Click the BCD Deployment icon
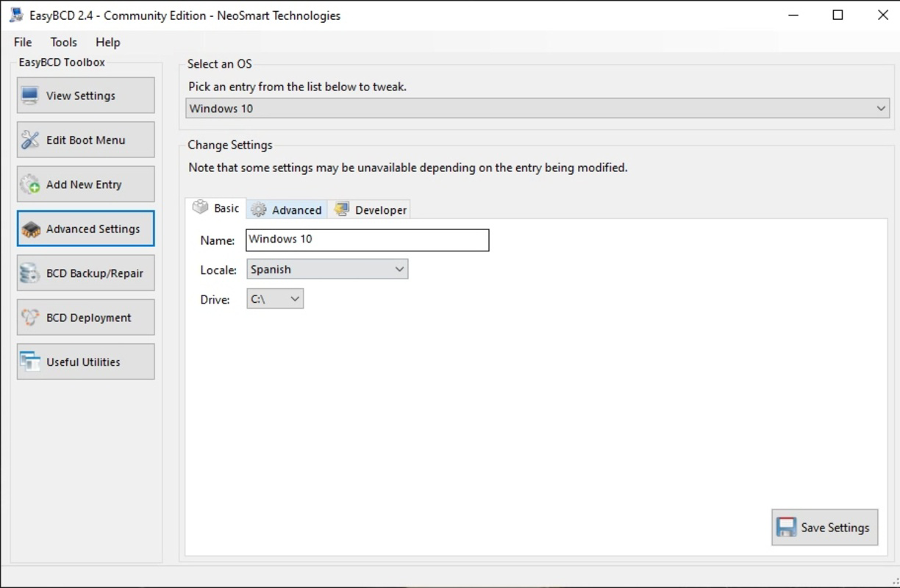 point(29,318)
